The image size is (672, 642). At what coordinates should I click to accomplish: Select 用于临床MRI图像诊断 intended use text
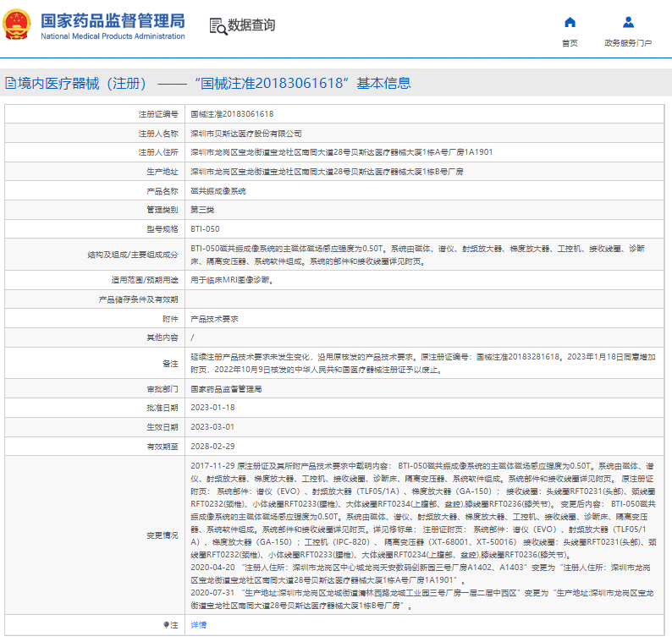coord(232,280)
